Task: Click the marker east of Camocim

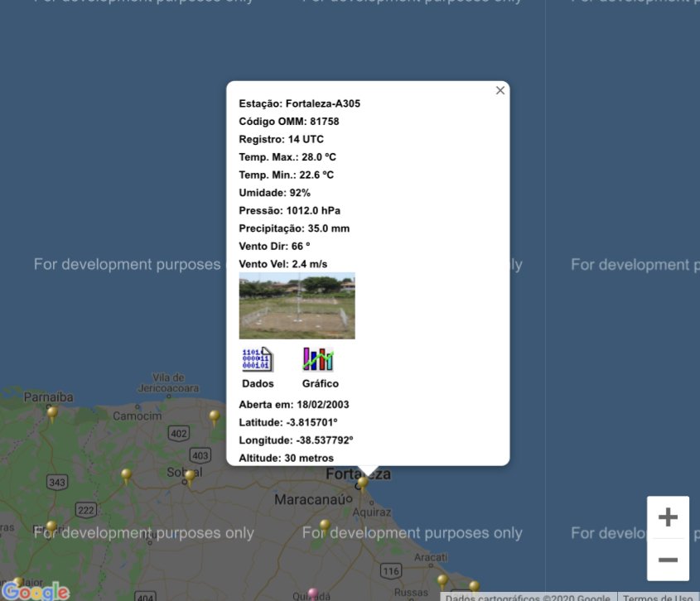Action: point(215,416)
